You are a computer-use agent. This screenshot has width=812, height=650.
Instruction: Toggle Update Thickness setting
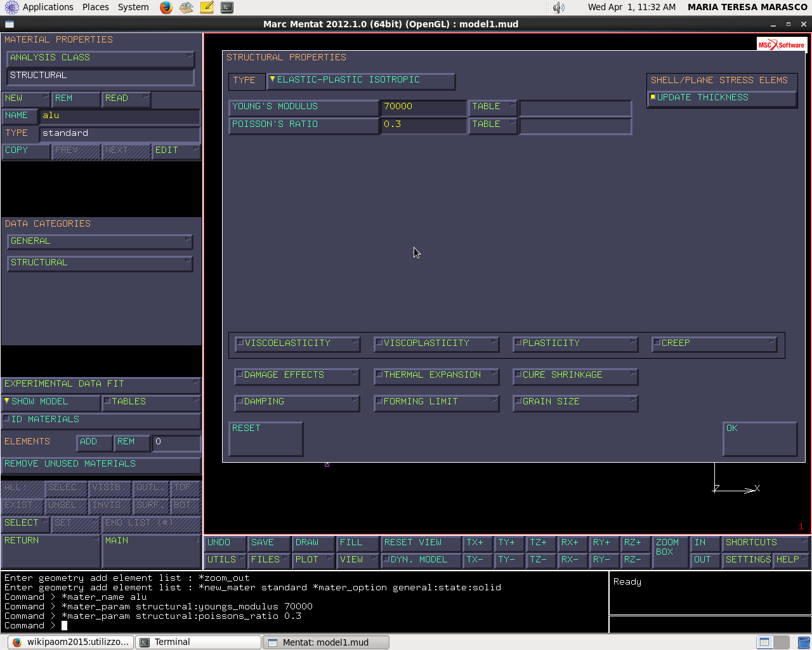point(722,98)
